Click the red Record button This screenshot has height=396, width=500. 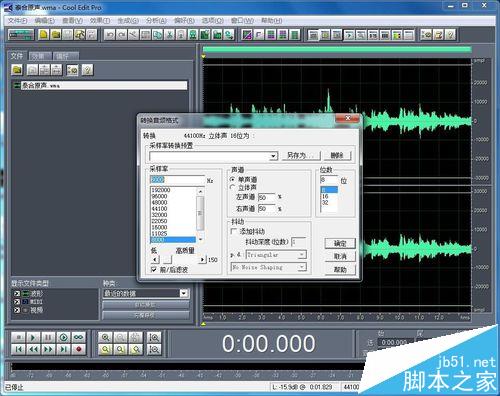pyautogui.click(x=79, y=349)
